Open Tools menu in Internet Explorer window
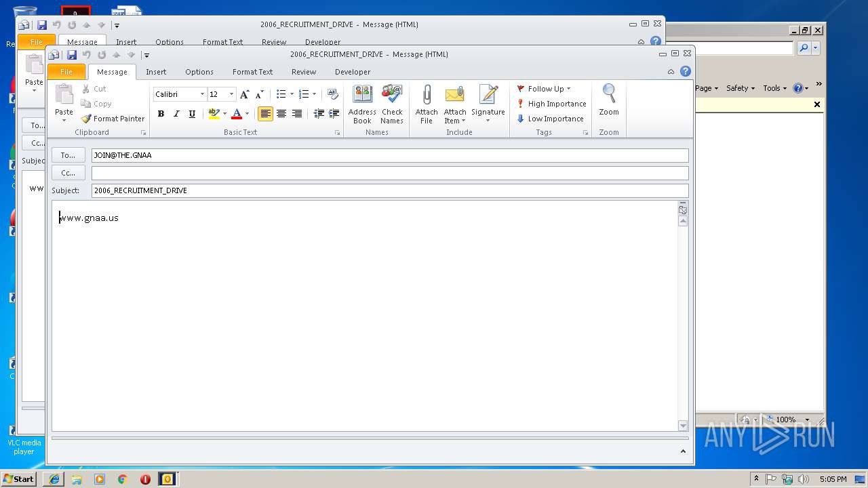 tap(775, 88)
